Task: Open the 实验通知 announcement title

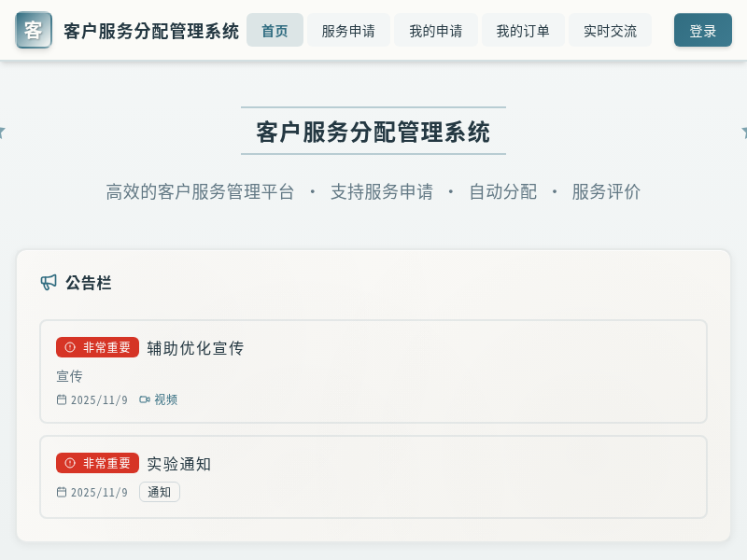Action: 178,463
